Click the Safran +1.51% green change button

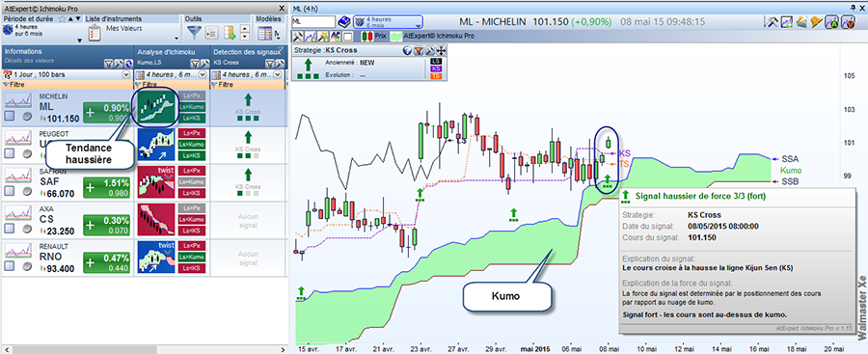point(106,187)
